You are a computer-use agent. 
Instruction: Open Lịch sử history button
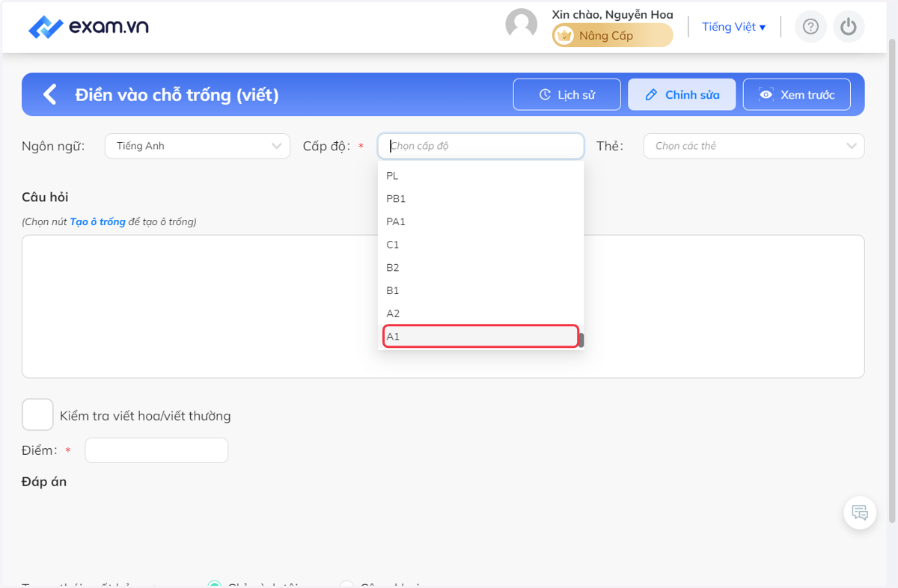click(567, 94)
